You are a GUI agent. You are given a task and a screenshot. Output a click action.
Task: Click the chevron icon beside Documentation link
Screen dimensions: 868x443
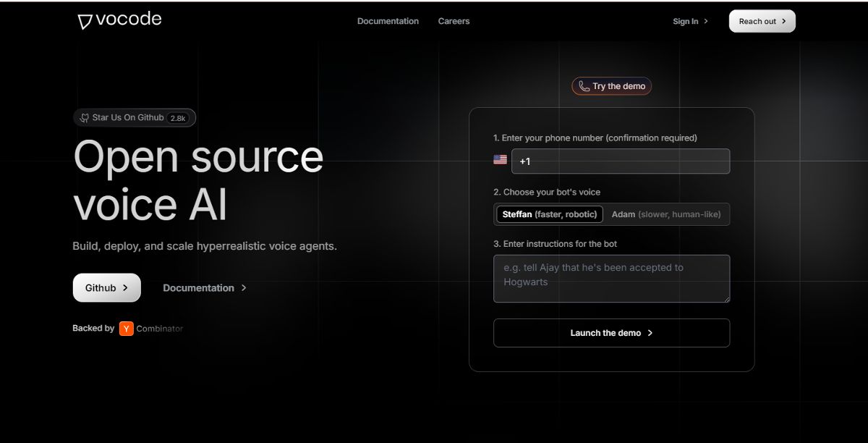pos(244,287)
